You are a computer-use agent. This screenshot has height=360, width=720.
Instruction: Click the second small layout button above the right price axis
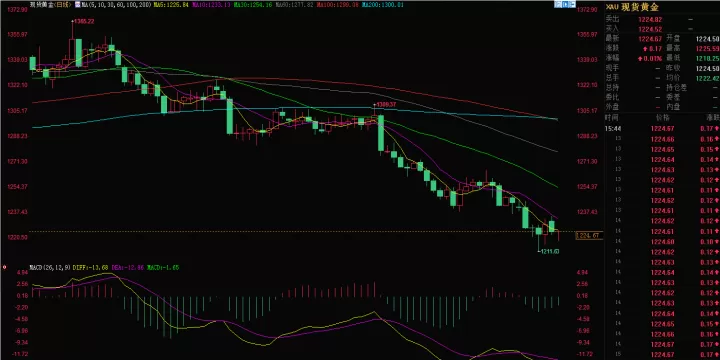(x=566, y=4)
